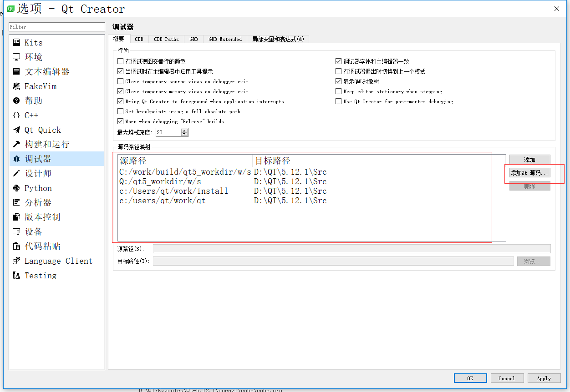Enable Use Qt Creator for post-mortem debugging

338,101
